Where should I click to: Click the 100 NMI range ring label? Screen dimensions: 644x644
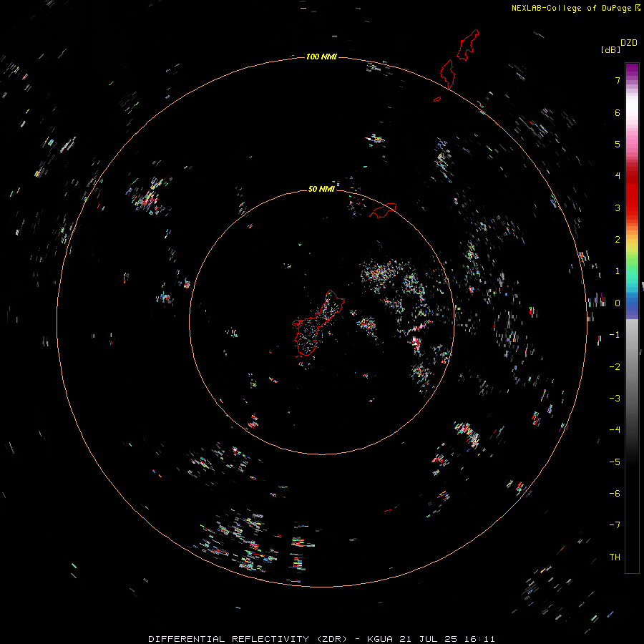(321, 57)
